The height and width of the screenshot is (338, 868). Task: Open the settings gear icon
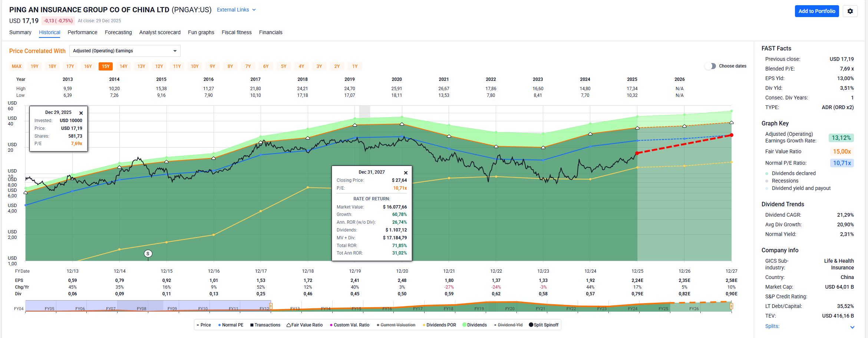click(850, 11)
